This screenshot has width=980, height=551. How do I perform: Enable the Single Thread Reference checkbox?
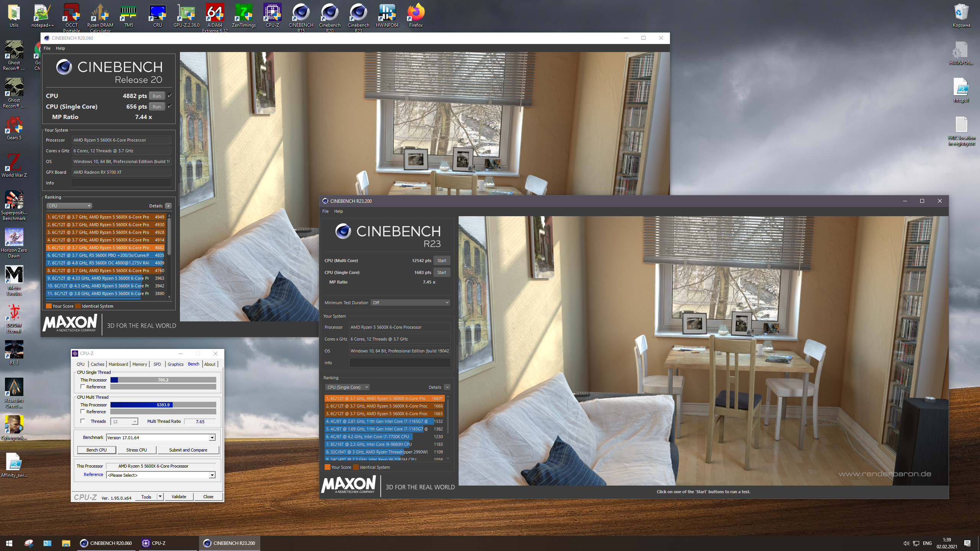point(83,387)
